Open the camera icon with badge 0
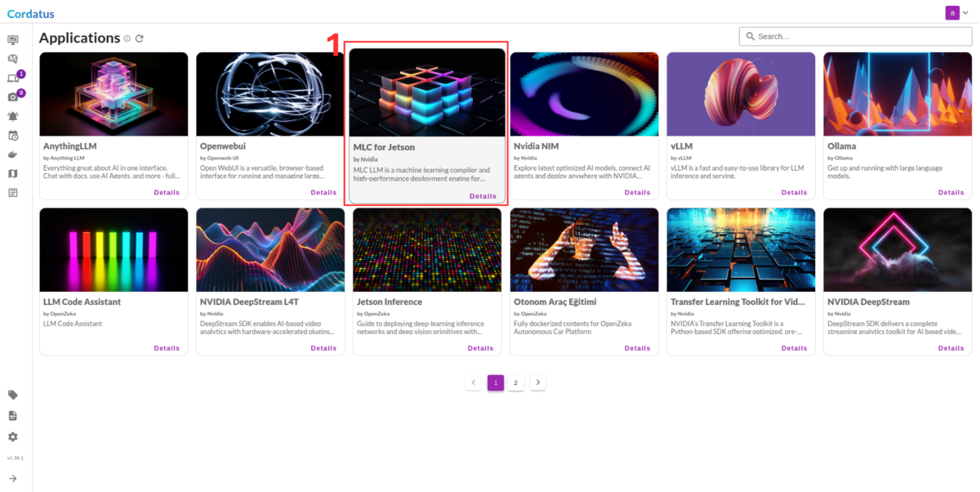 [13, 97]
